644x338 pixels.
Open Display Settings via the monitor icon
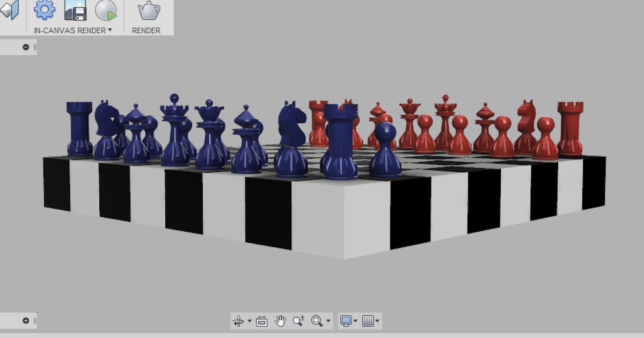coord(346,320)
